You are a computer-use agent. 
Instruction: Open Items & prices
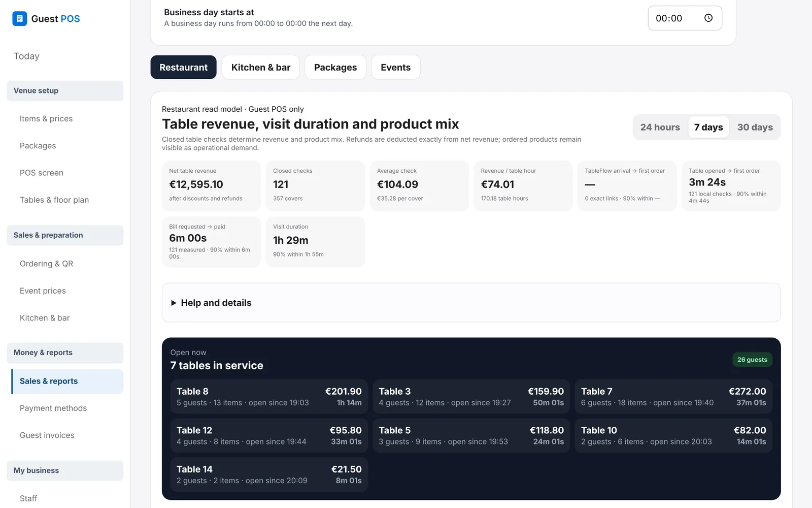pos(46,118)
